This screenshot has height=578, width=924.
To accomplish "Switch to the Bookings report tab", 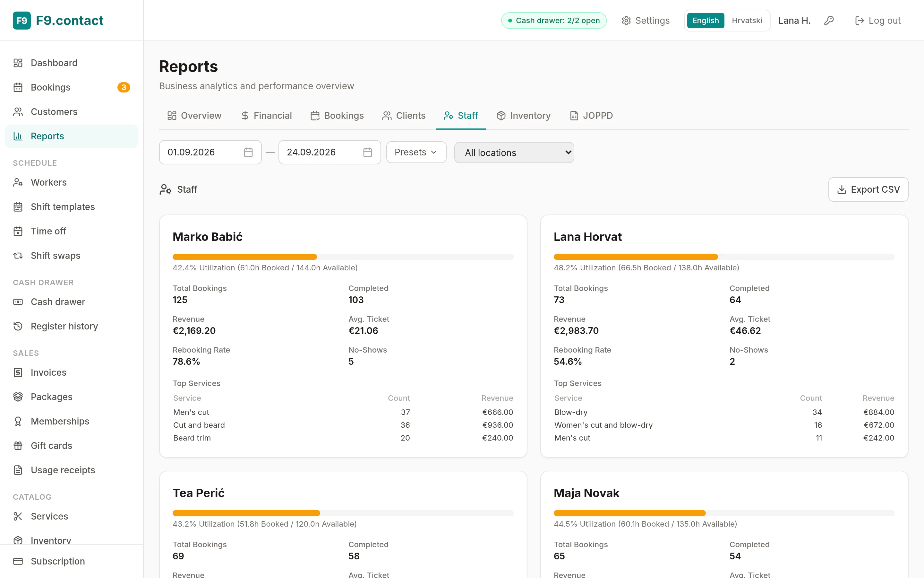I will [x=337, y=116].
